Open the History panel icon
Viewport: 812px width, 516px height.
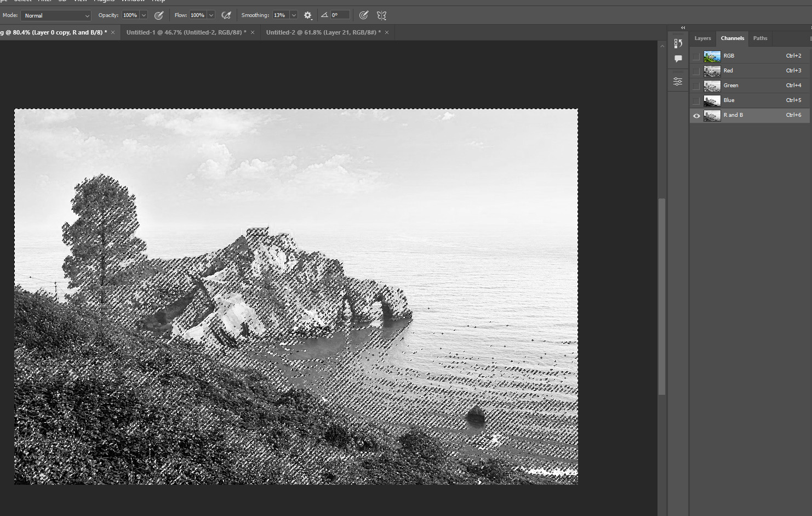point(678,43)
